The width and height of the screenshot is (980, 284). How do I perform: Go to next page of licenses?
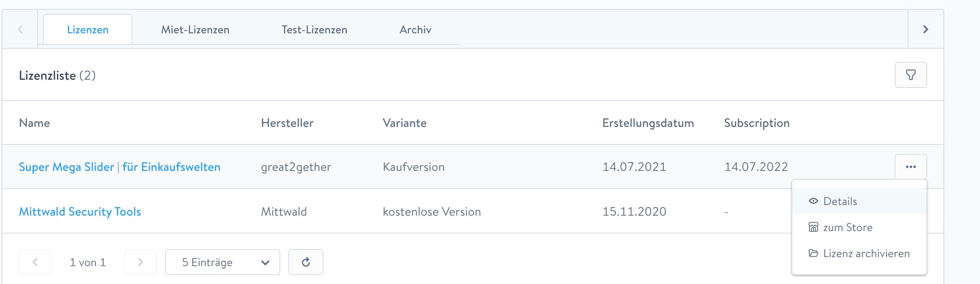pyautogui.click(x=140, y=262)
